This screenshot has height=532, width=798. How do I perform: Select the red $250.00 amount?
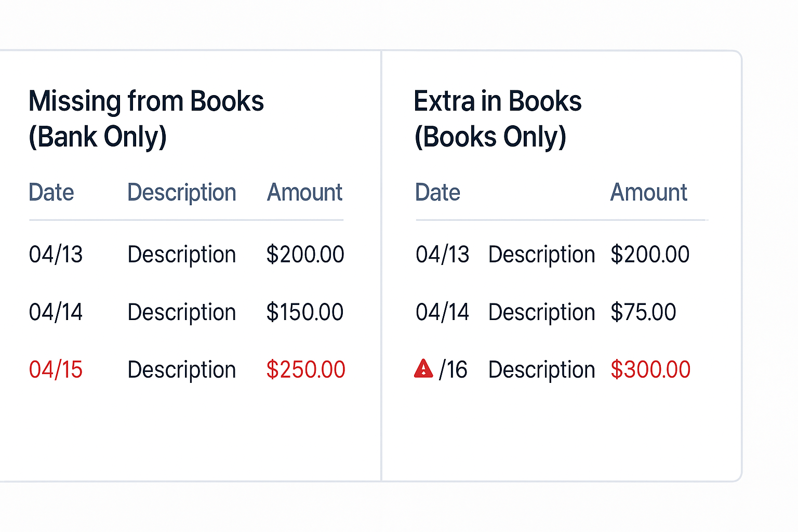(305, 369)
